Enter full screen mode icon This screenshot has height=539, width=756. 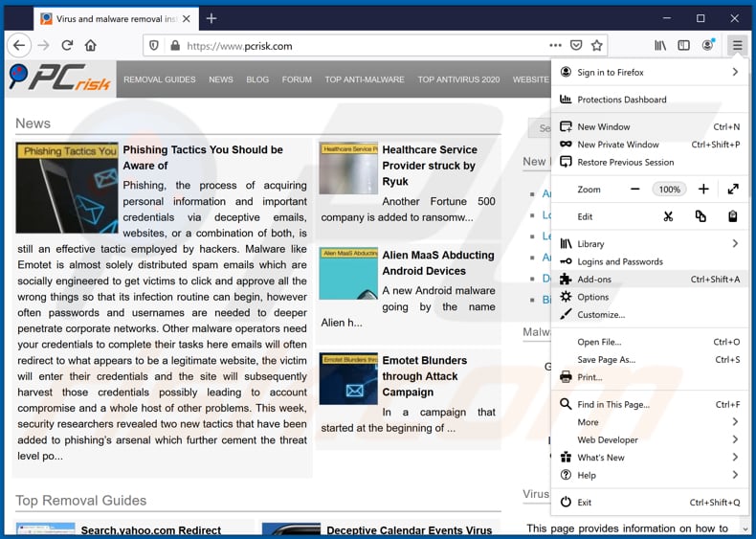(733, 190)
